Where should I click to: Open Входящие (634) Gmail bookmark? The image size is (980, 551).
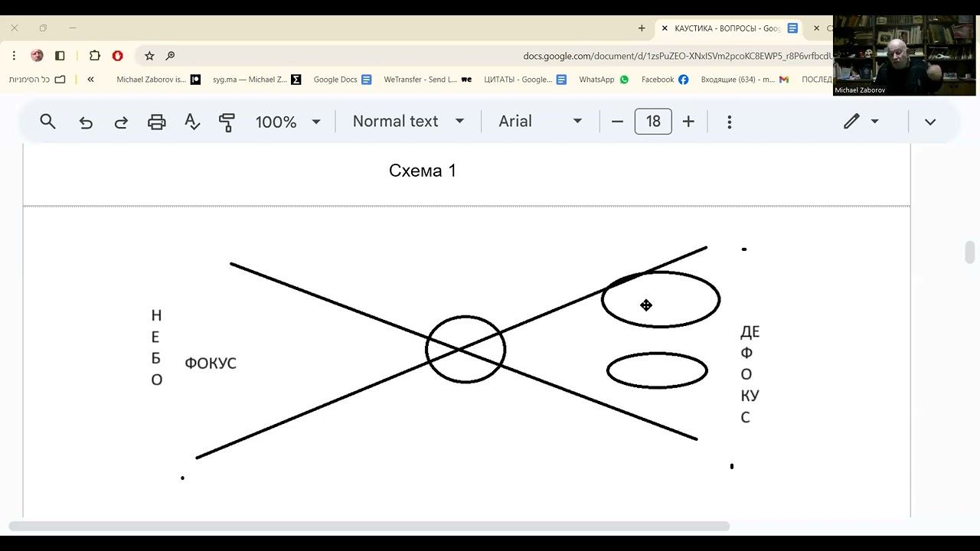[x=744, y=80]
